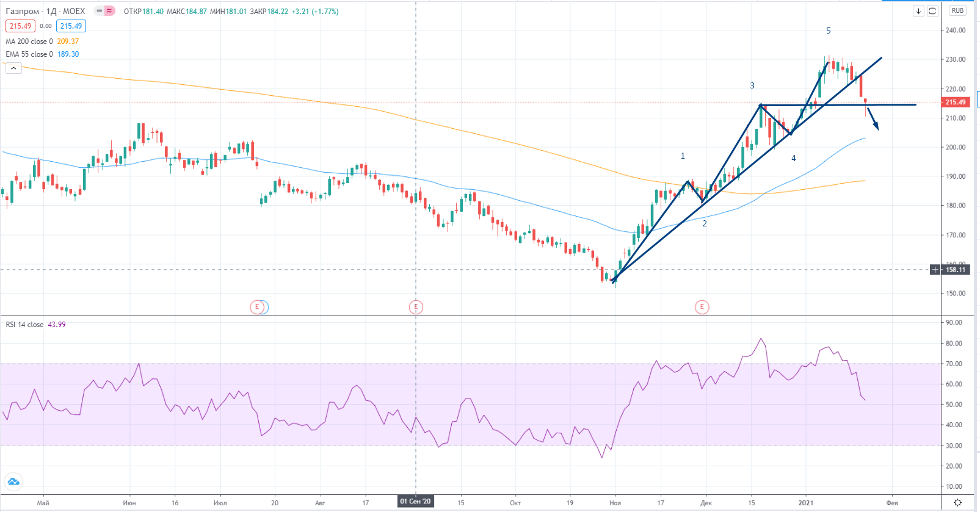Open the earnings marker near December
The image size is (980, 512).
(702, 307)
